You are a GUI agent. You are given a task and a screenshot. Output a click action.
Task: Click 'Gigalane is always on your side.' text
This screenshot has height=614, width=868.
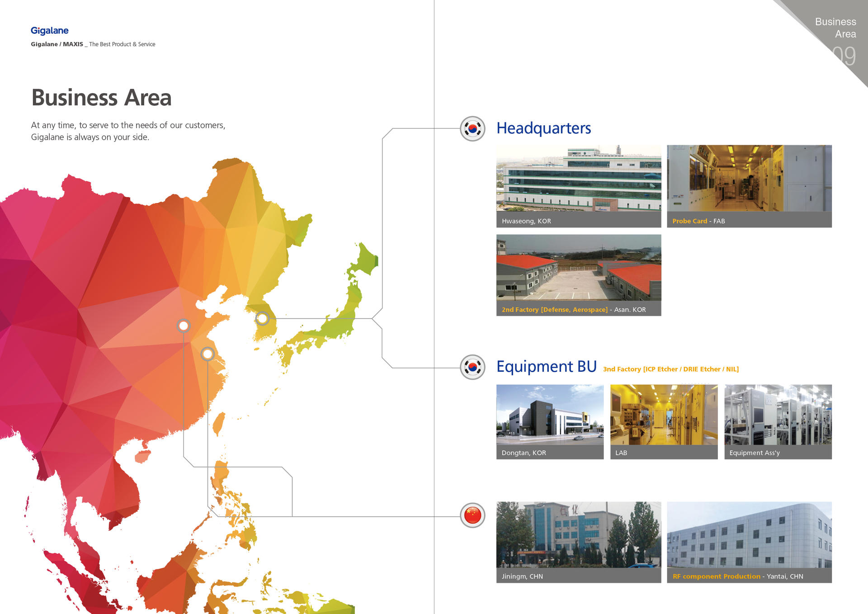click(90, 137)
